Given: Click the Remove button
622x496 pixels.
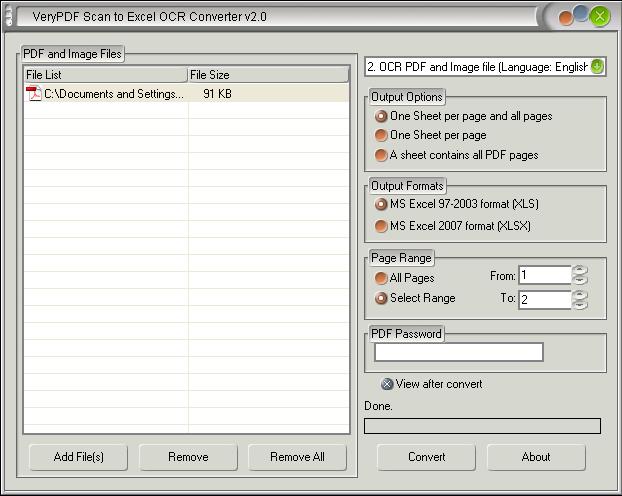Looking at the screenshot, I should (188, 457).
